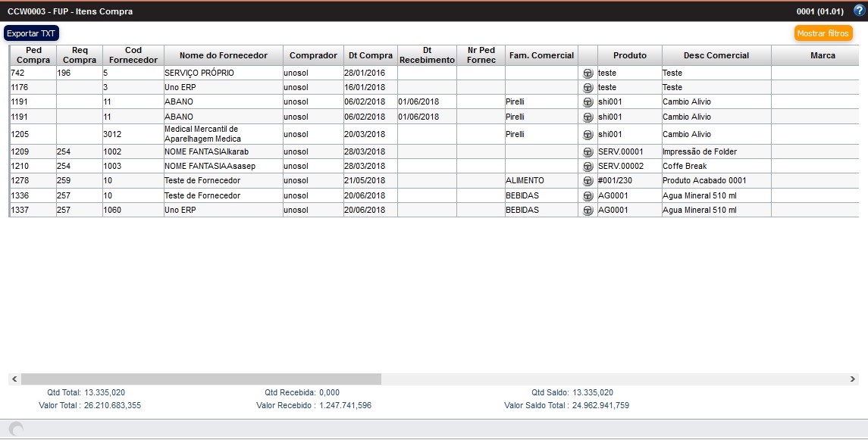Click the Fam. Comercial column header

coord(541,55)
